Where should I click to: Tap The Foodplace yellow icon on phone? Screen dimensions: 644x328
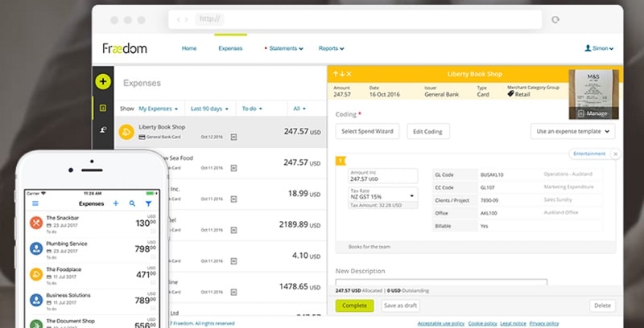coord(36,274)
